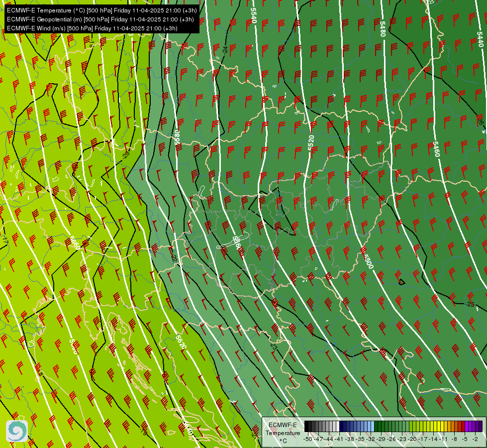Viewport: 487px width, 448px height.
Task: Click the bright yellow legend swatch above -11
Action: click(x=442, y=427)
